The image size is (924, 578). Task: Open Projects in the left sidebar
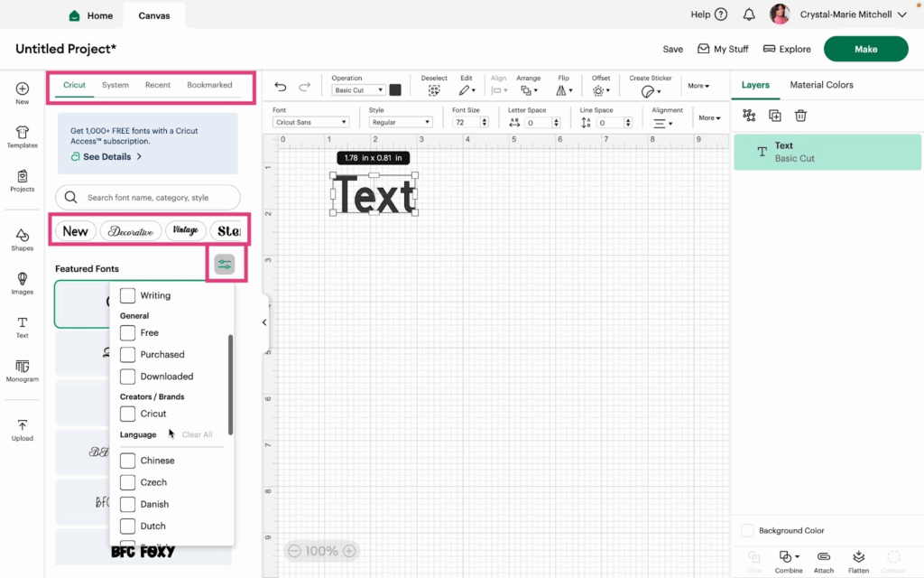point(23,176)
